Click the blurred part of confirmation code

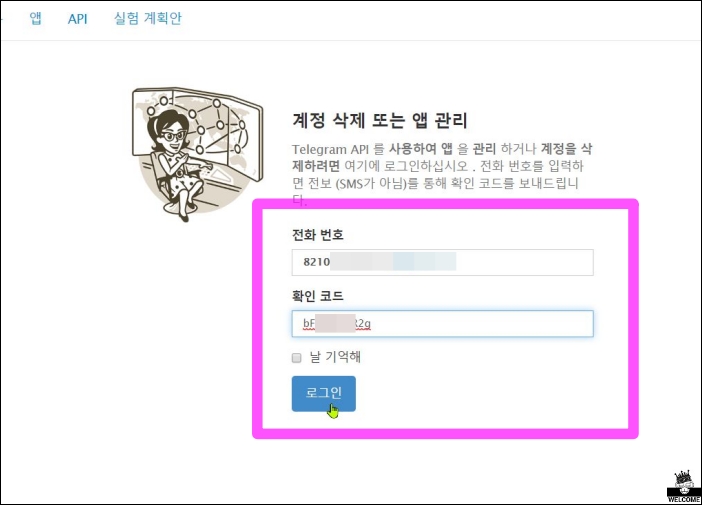click(335, 323)
